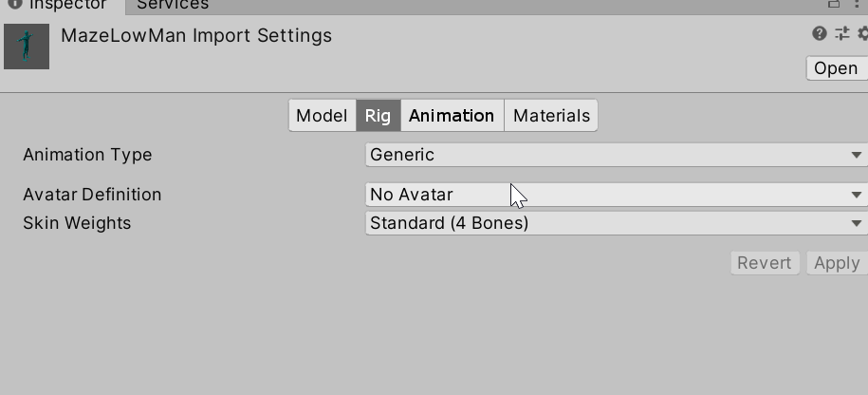This screenshot has height=395, width=868.
Task: Open the Avatar Definition dropdown
Action: click(615, 195)
